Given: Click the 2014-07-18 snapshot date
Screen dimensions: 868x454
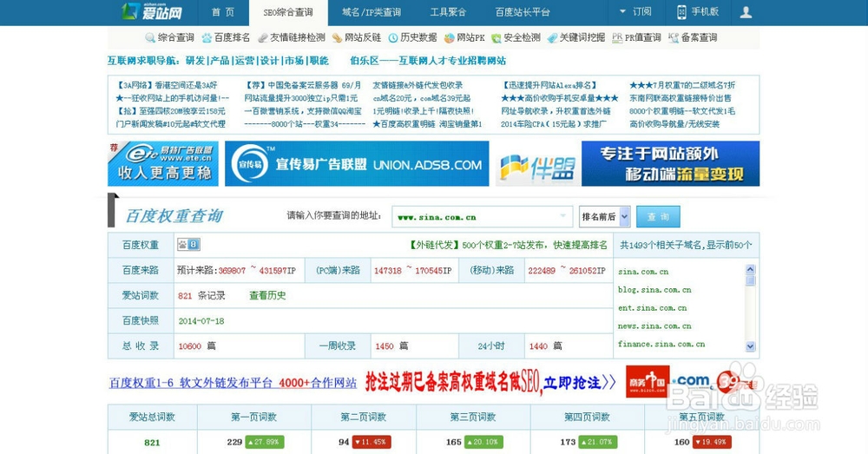Looking at the screenshot, I should click(201, 321).
